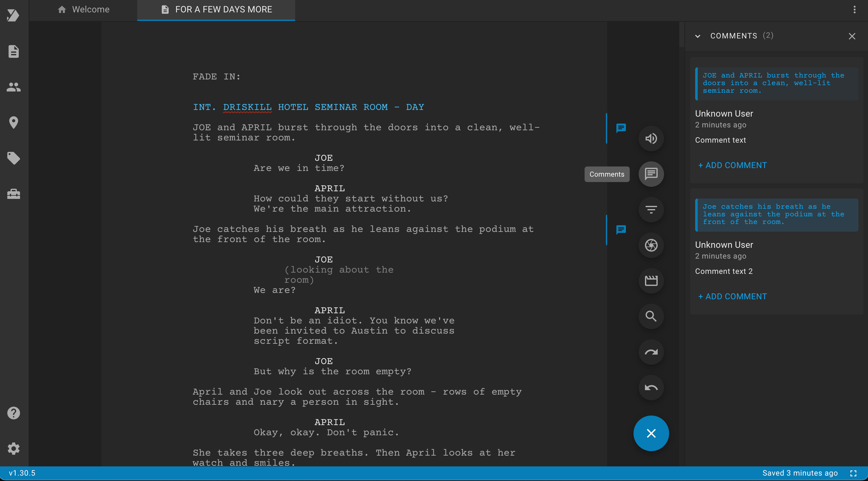Toggle fullscreen in the status bar

[x=853, y=473]
